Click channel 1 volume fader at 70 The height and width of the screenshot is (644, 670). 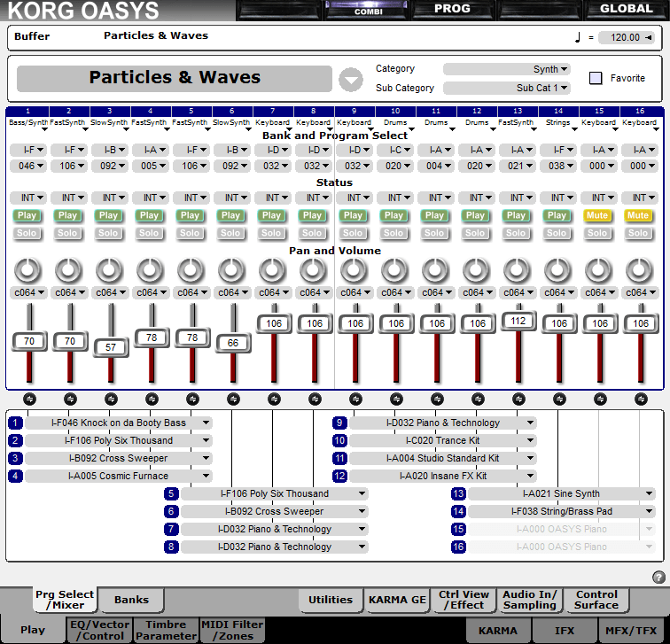click(x=29, y=341)
